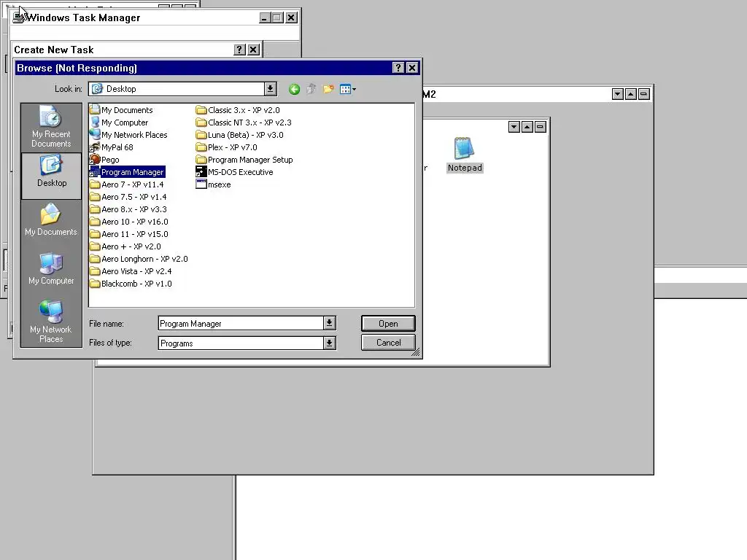Click the Cancel button
Image resolution: width=747 pixels, height=560 pixels.
click(388, 343)
